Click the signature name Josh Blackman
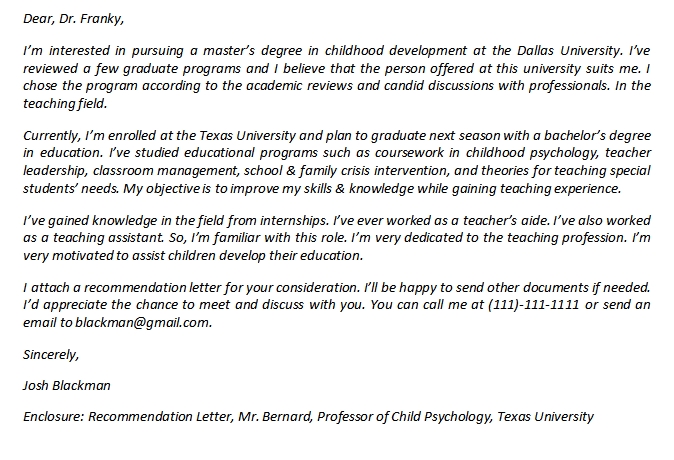674x460 pixels. 68,385
